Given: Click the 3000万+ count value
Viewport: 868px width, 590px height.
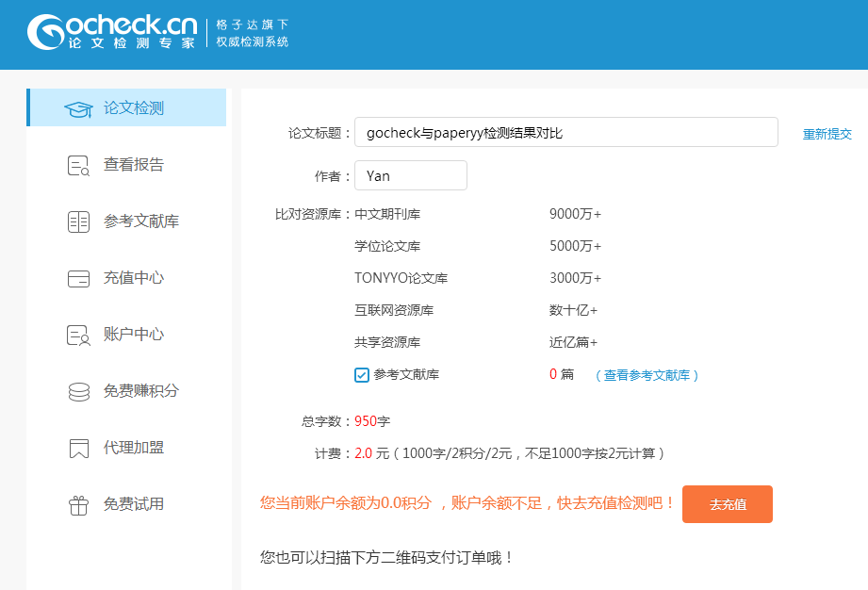Looking at the screenshot, I should click(575, 278).
